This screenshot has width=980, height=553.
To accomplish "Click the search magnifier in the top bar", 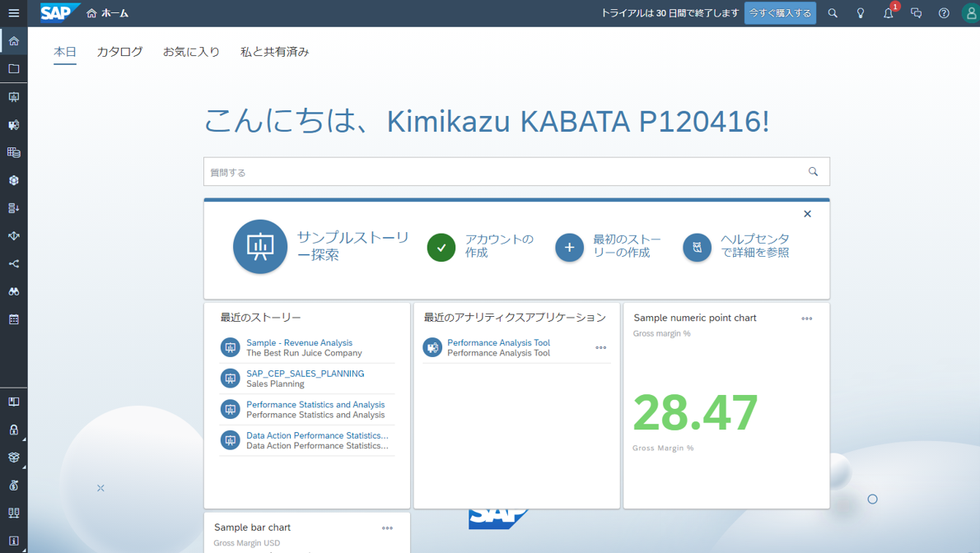I will [x=833, y=13].
